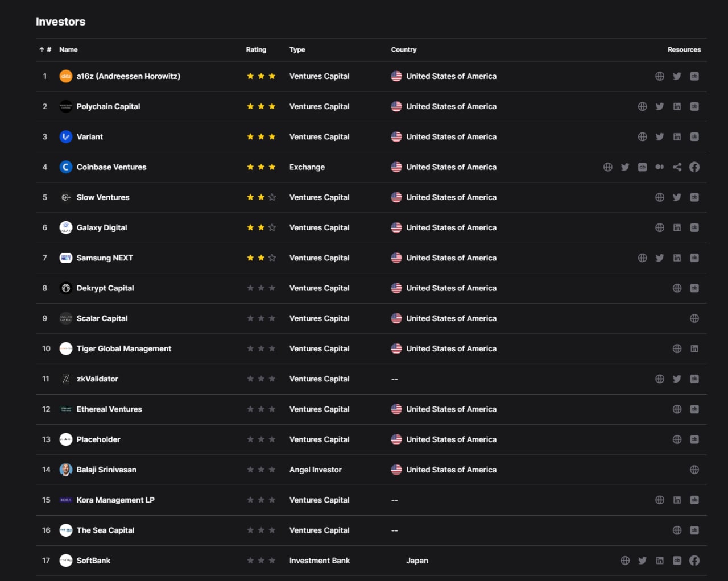The image size is (728, 581).
Task: Open Galaxy Digital LinkedIn icon
Action: click(x=677, y=227)
